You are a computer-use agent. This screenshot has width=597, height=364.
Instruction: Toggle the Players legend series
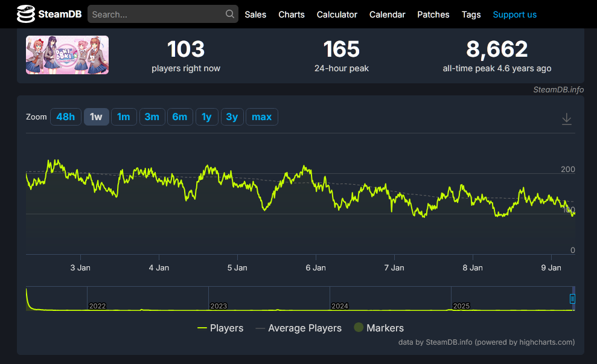(220, 328)
